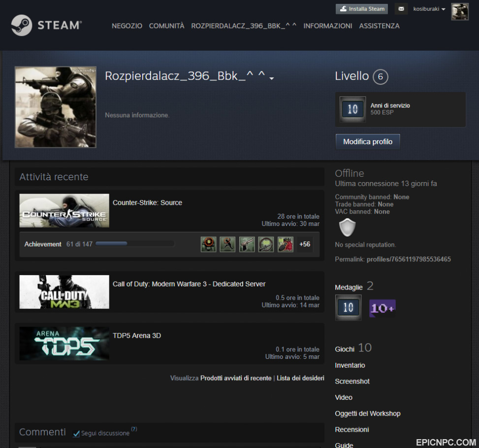Click the Nessuna informazione text
Screen dimensions: 479x448
tap(137, 115)
